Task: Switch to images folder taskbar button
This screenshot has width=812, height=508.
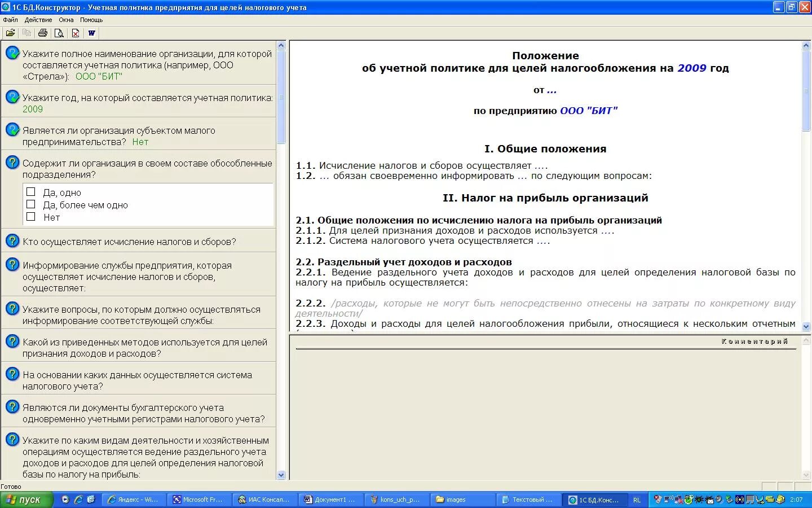Action: [x=463, y=500]
